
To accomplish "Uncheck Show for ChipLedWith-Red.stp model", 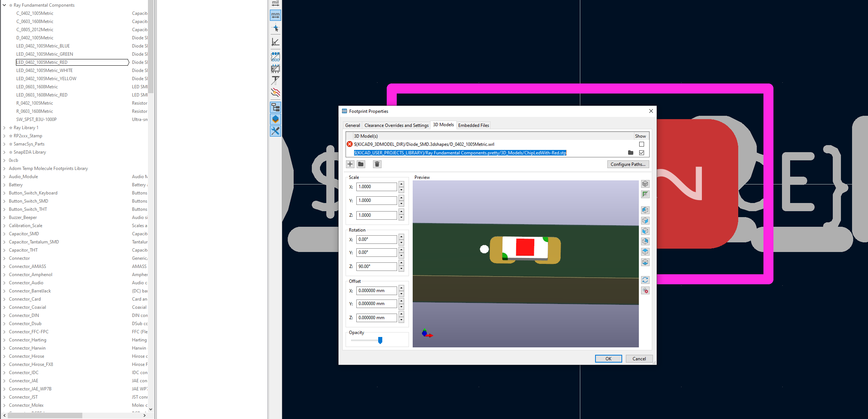I will pyautogui.click(x=641, y=153).
